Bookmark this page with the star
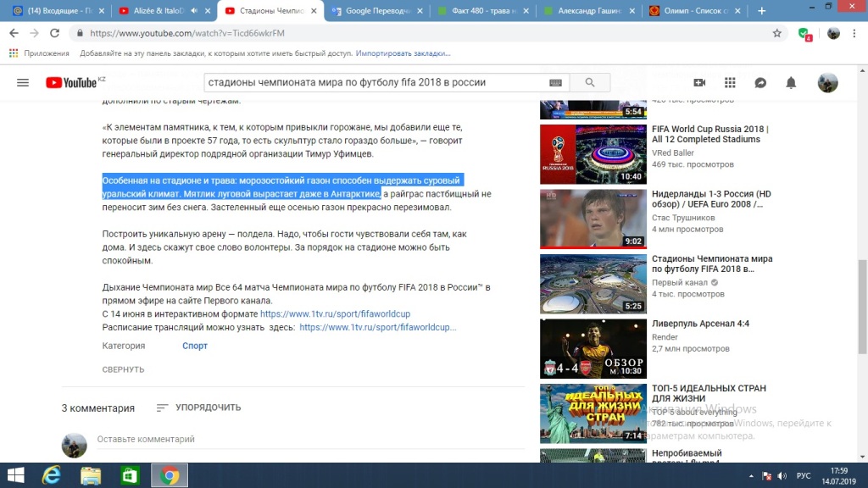The height and width of the screenshot is (488, 868). 776,33
